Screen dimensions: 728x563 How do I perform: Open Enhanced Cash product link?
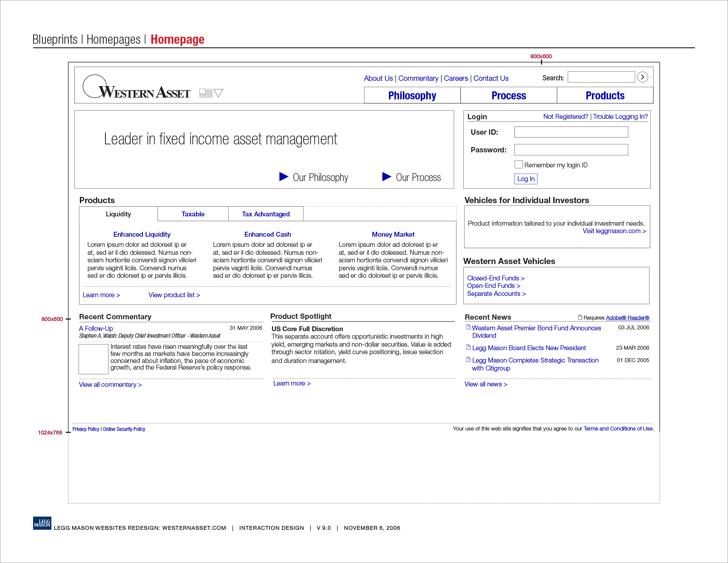point(268,234)
